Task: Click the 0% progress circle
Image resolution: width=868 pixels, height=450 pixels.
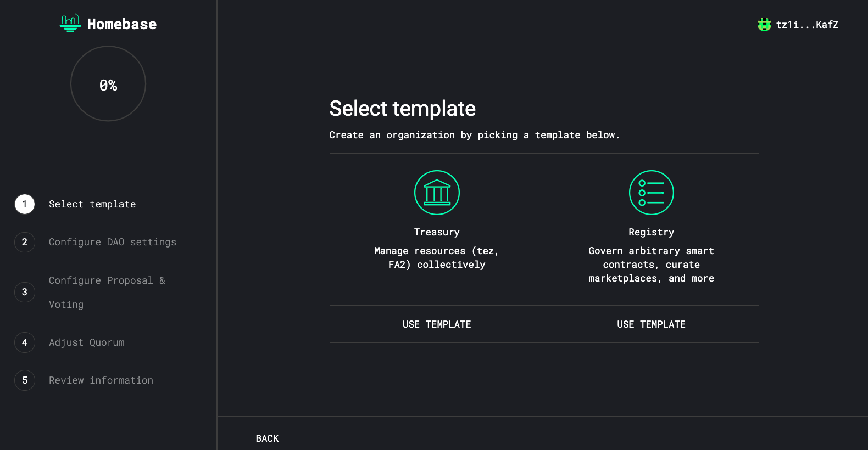Action: pos(108,84)
